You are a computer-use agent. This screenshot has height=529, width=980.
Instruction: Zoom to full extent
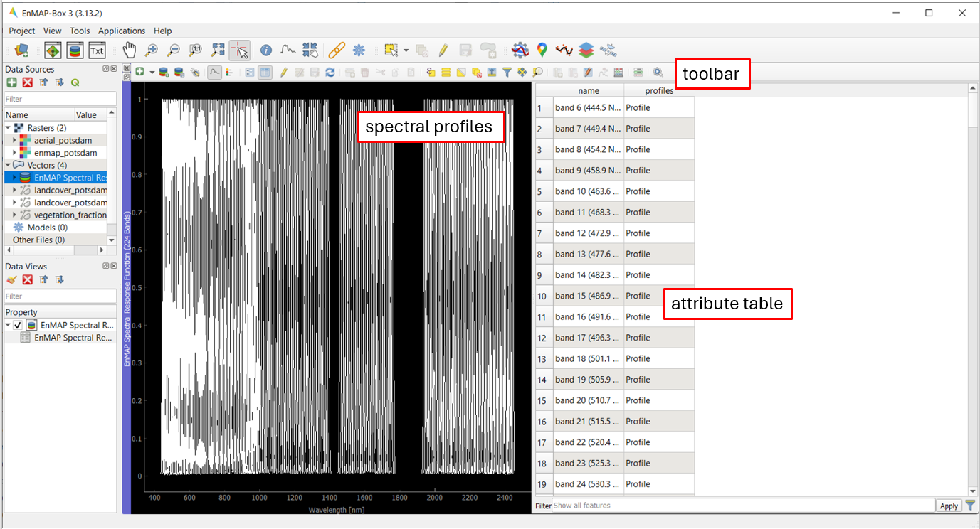pyautogui.click(x=218, y=50)
